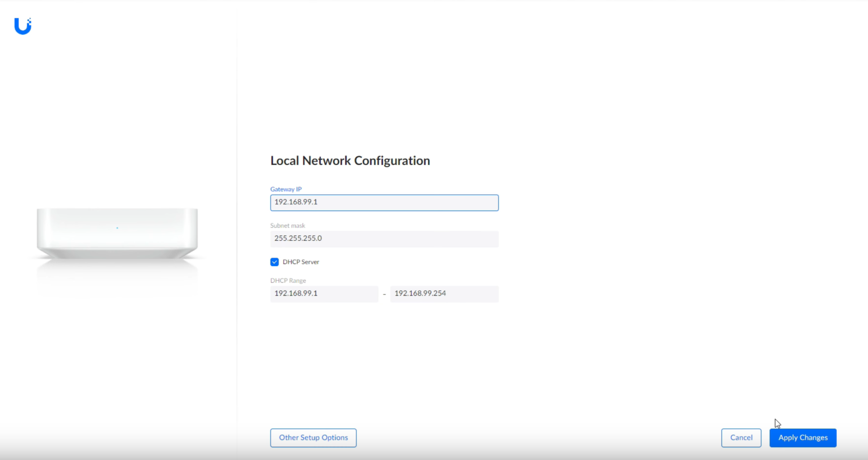
Task: Click the Subnet mask field showing 255.255.255.0
Action: (x=384, y=239)
